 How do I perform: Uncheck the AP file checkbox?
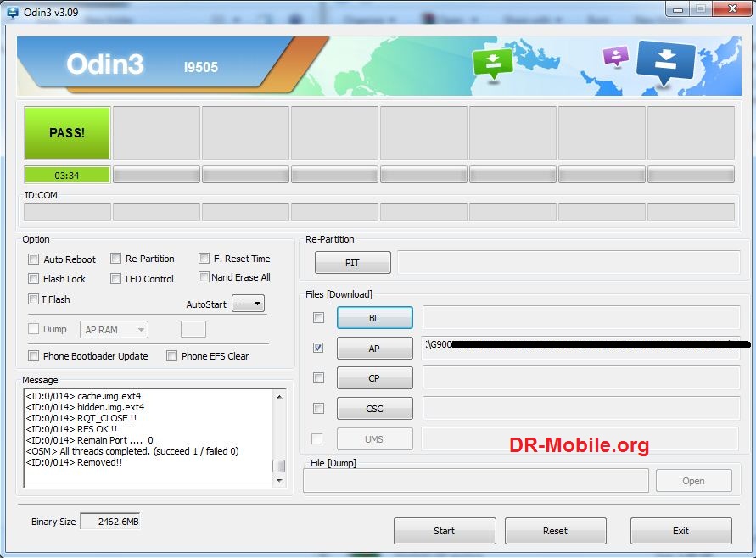tap(318, 348)
